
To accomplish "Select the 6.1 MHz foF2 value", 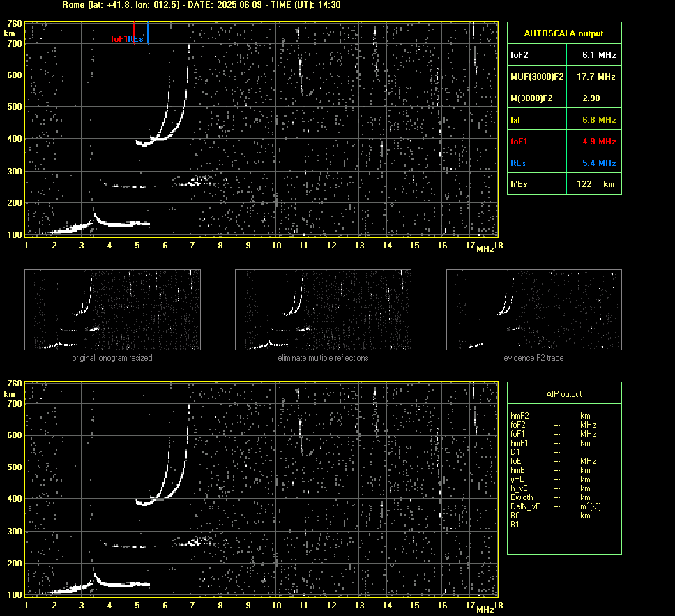I will click(599, 55).
